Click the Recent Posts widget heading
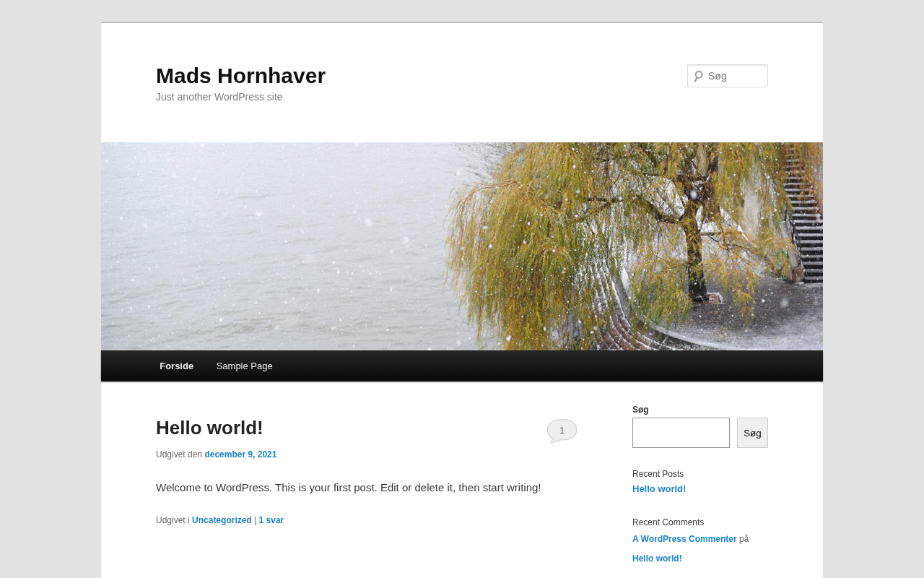The image size is (924, 578). coord(658,474)
